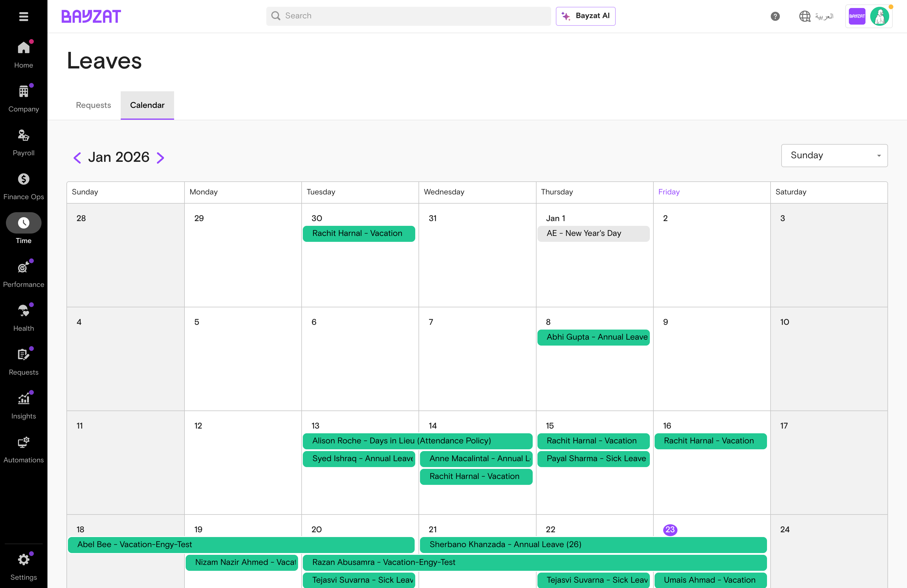The width and height of the screenshot is (907, 588).
Task: Open Abel Bee Vacation-Engy-Test event
Action: pos(241,545)
